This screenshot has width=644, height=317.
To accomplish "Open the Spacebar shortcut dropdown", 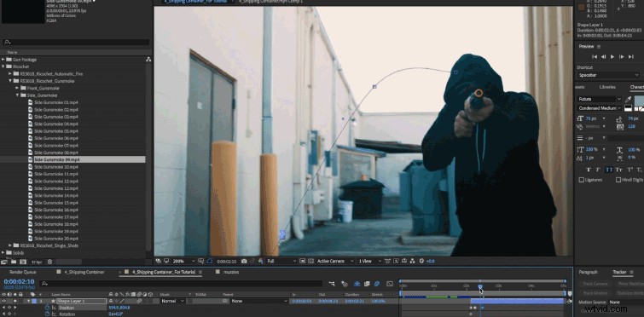I will 608,75.
